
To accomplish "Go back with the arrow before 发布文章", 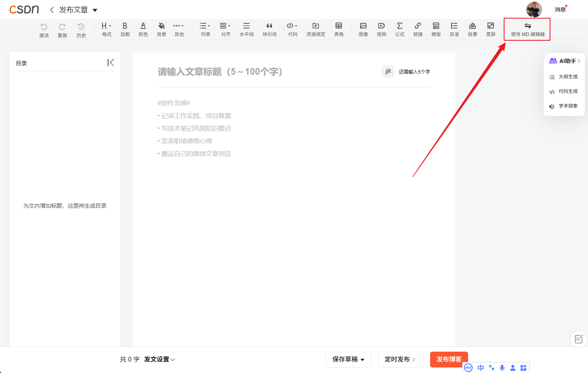I will tap(52, 9).
